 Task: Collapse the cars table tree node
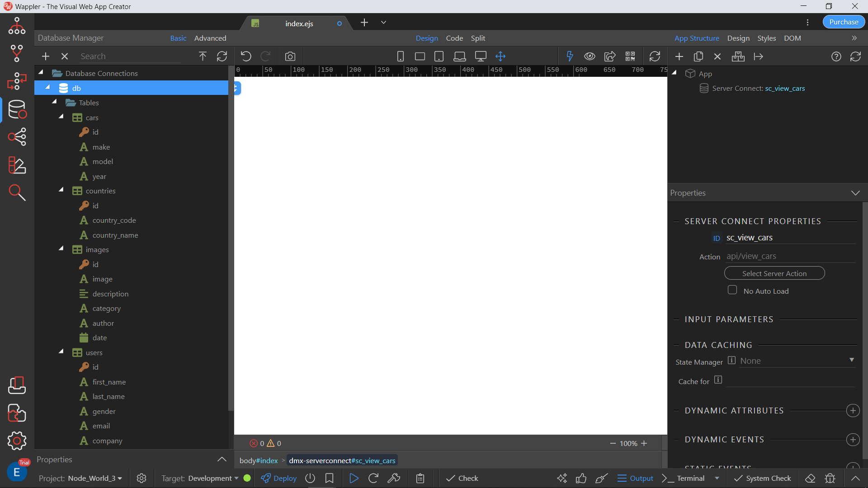coord(61,117)
